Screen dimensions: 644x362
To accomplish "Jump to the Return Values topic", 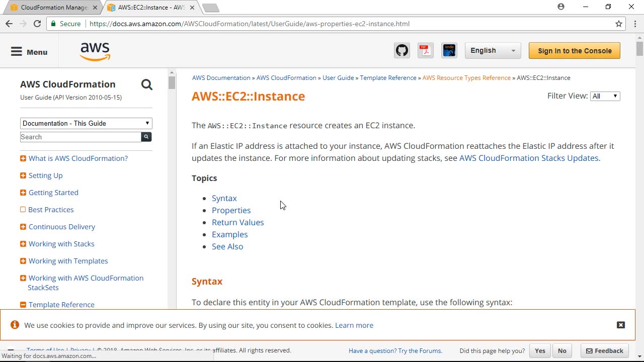I will coord(237,222).
